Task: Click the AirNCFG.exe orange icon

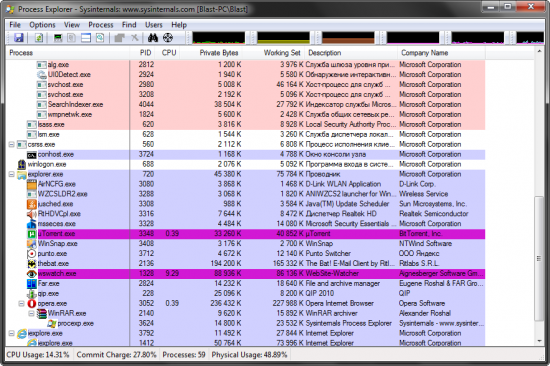Action: pos(32,184)
